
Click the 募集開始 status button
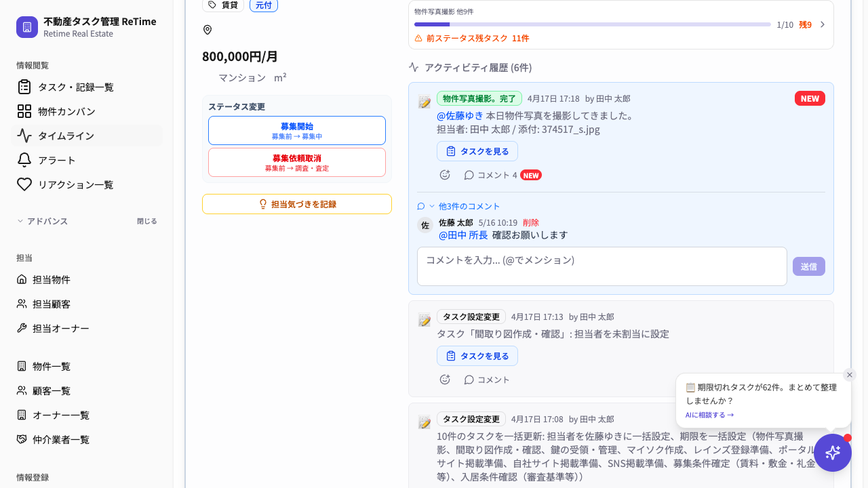point(297,130)
